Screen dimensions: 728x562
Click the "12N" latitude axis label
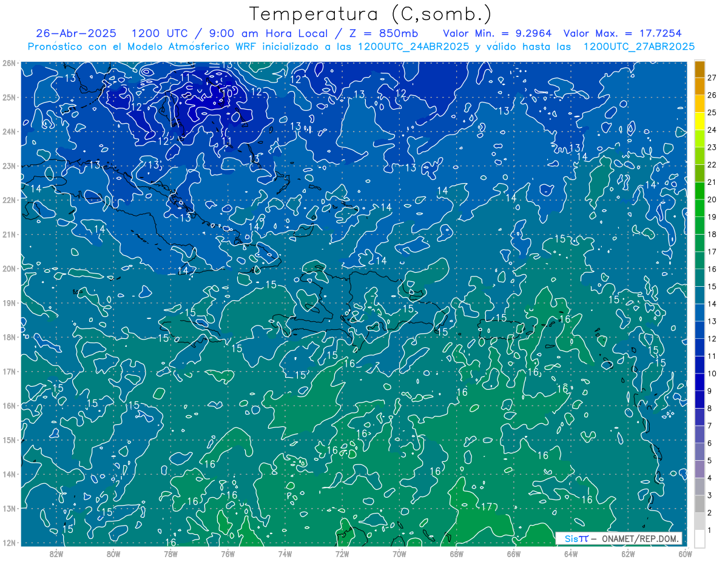8,543
